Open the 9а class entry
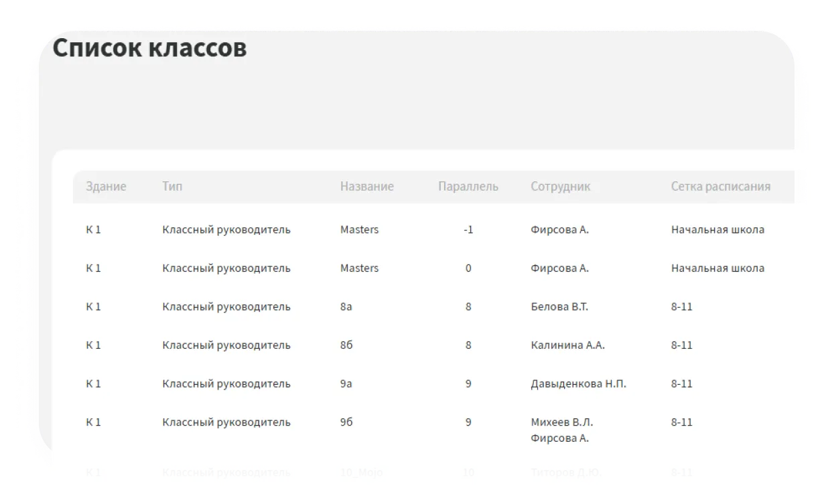Viewport: 832px width, 504px height. point(346,384)
